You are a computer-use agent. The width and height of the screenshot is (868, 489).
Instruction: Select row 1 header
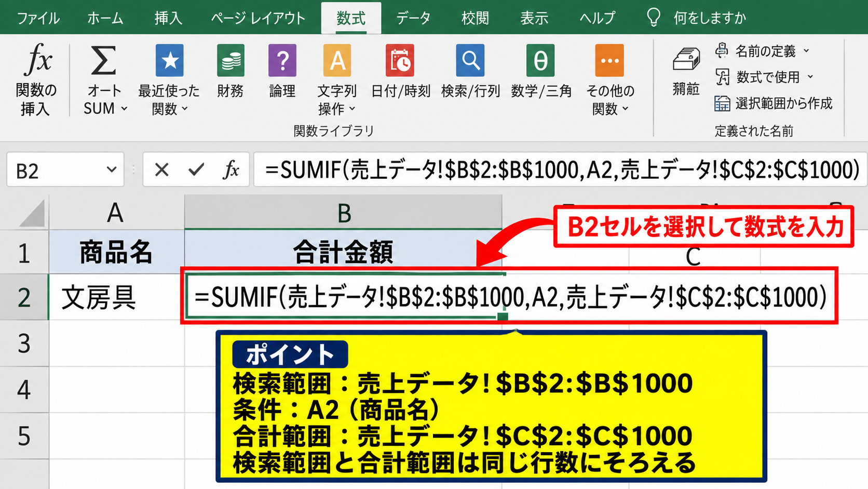pyautogui.click(x=24, y=253)
